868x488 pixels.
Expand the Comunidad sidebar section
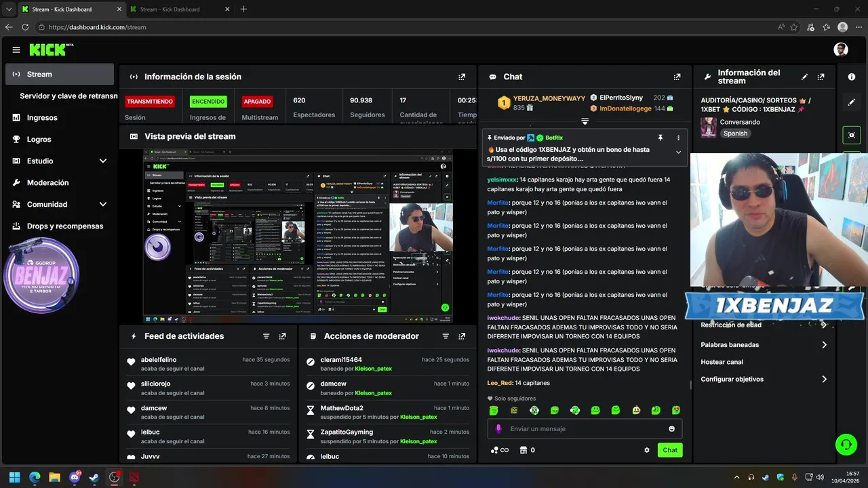click(103, 204)
